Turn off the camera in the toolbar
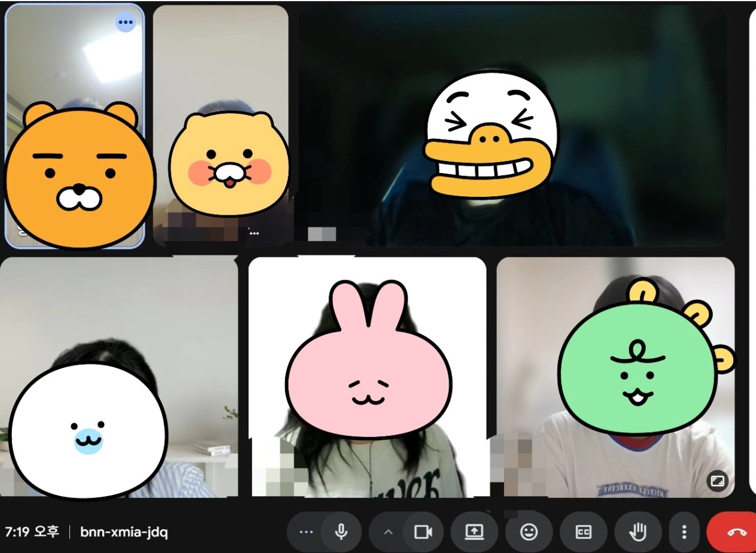This screenshot has height=553, width=756. pos(423,531)
